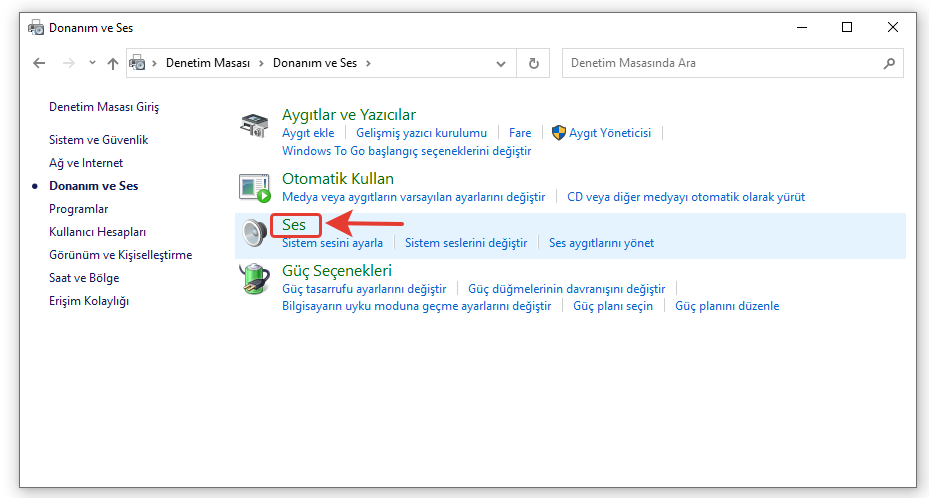Open recent locations dropdown arrow
The image size is (929, 498).
coord(92,63)
